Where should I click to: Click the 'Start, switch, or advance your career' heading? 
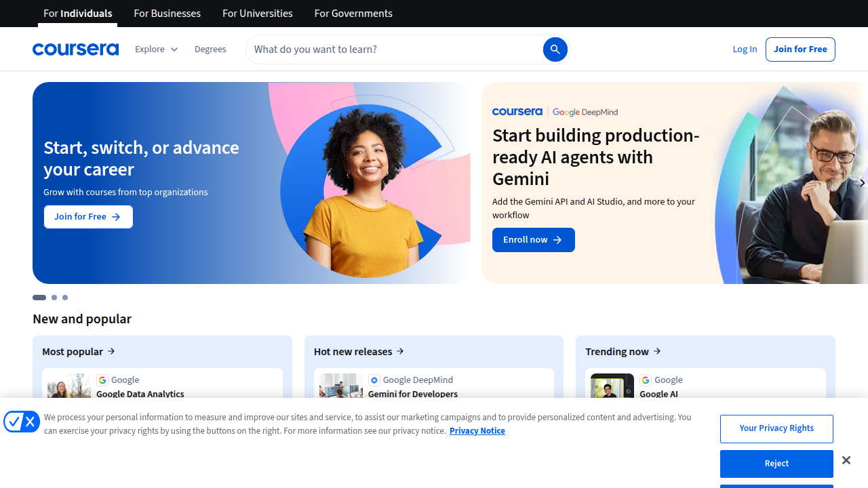(141, 158)
